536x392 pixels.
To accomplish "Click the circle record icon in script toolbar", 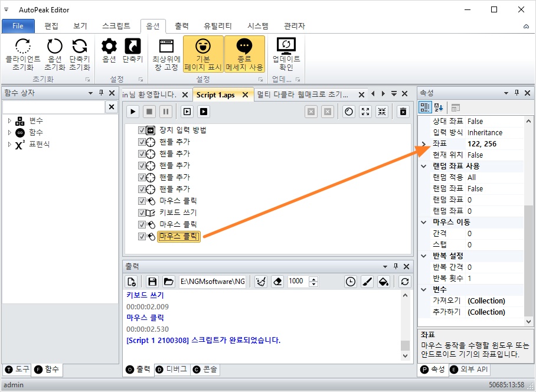I will tap(349, 112).
